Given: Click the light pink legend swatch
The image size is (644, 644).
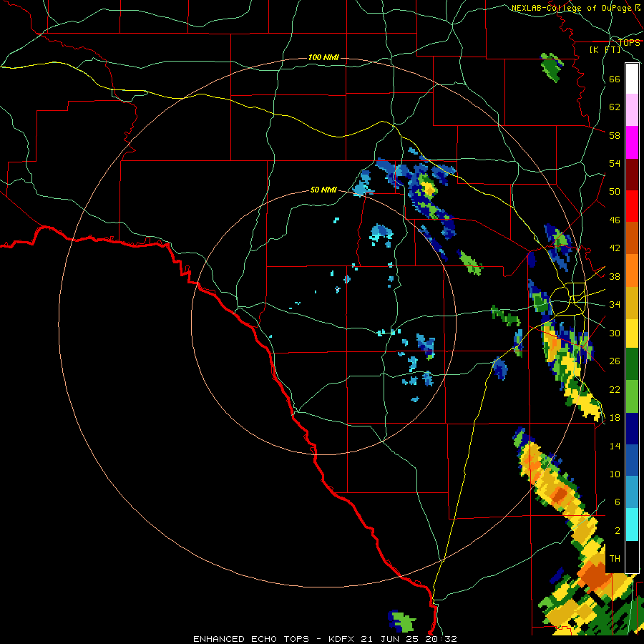Looking at the screenshot, I should 632,109.
